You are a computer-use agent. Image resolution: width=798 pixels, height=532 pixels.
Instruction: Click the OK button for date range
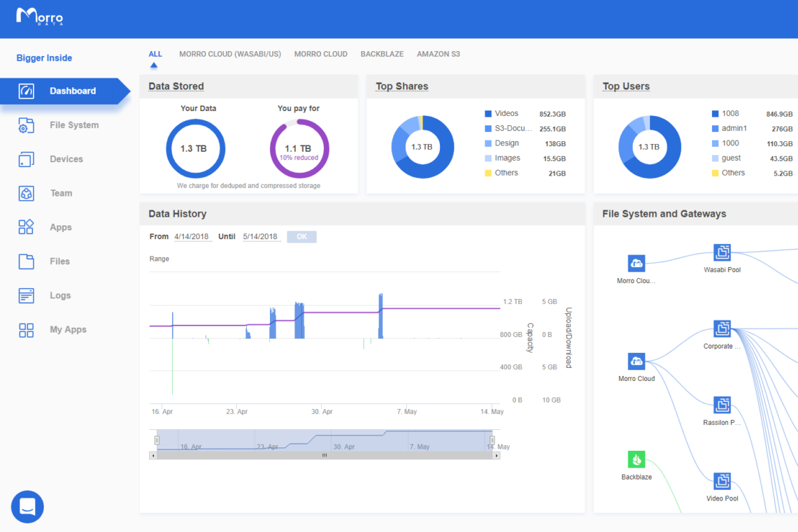(x=301, y=236)
